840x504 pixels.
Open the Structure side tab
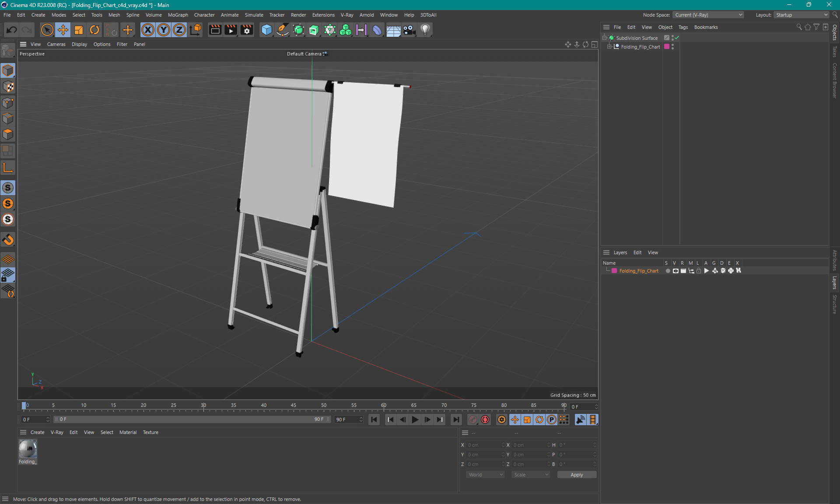pyautogui.click(x=835, y=304)
